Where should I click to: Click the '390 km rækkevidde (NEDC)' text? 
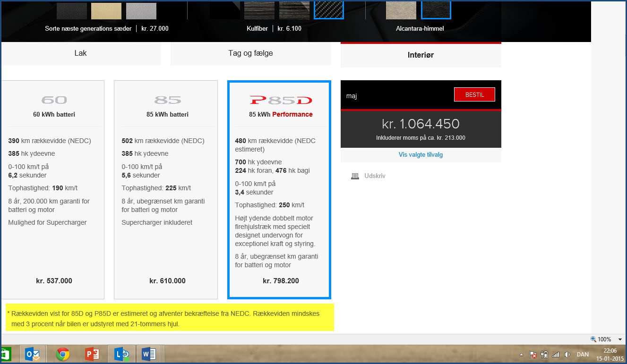pos(50,141)
